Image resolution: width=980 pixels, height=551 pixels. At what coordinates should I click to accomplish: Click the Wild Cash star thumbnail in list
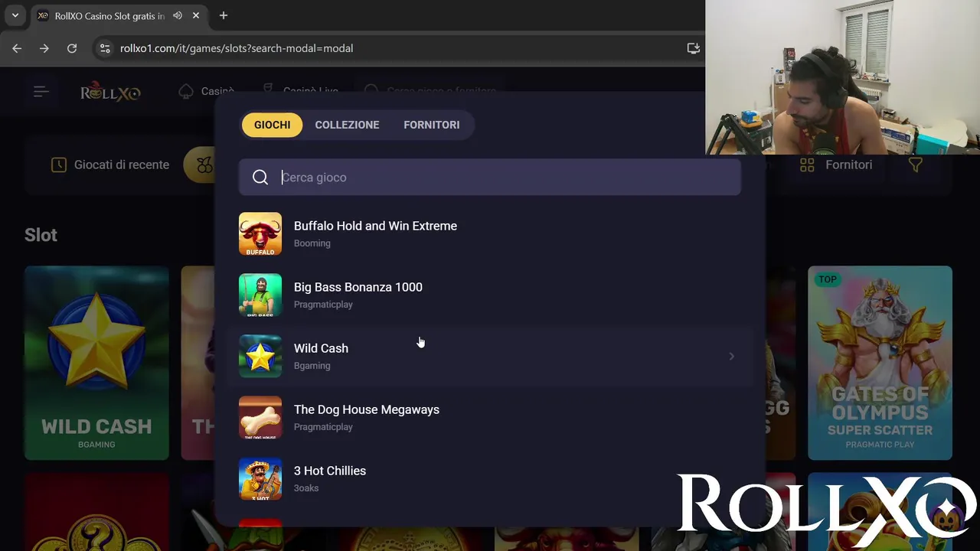(260, 356)
